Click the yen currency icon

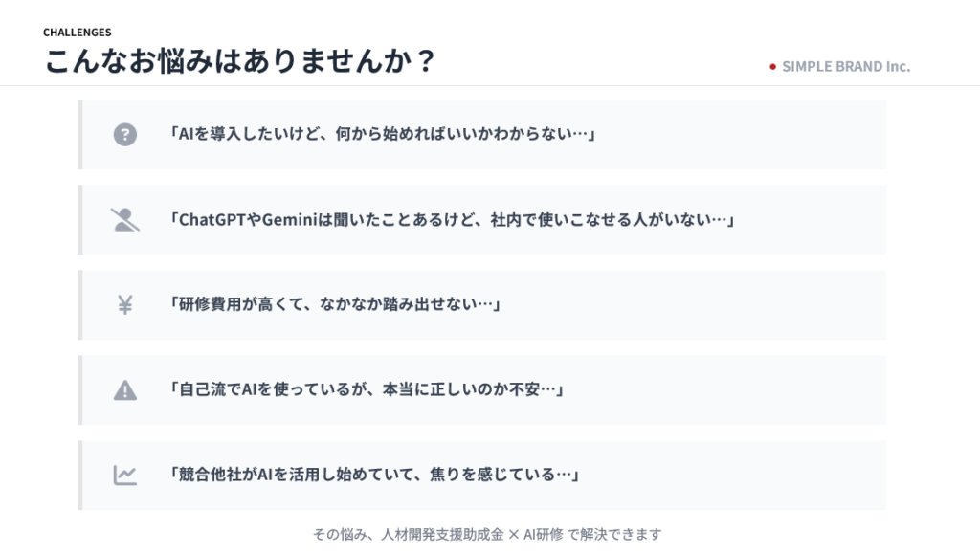(125, 305)
